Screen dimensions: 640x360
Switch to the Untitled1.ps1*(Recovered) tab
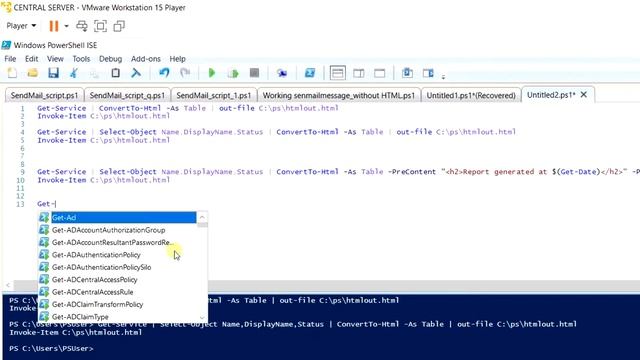471,95
